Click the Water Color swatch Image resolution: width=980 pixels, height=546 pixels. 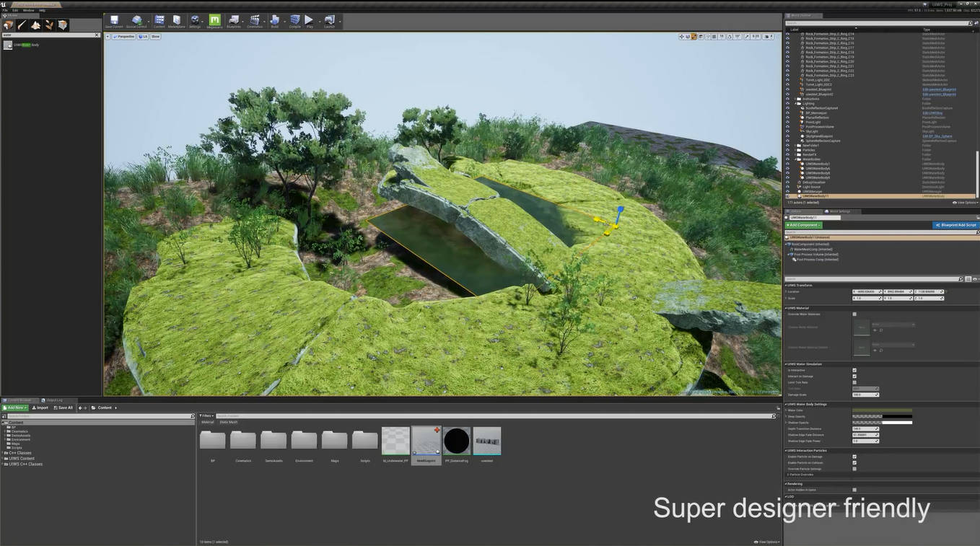click(882, 410)
